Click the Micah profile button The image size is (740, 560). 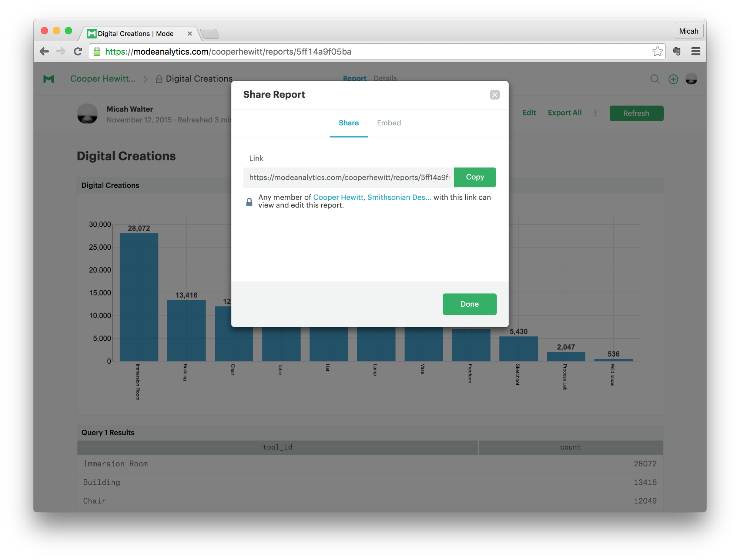point(689,31)
